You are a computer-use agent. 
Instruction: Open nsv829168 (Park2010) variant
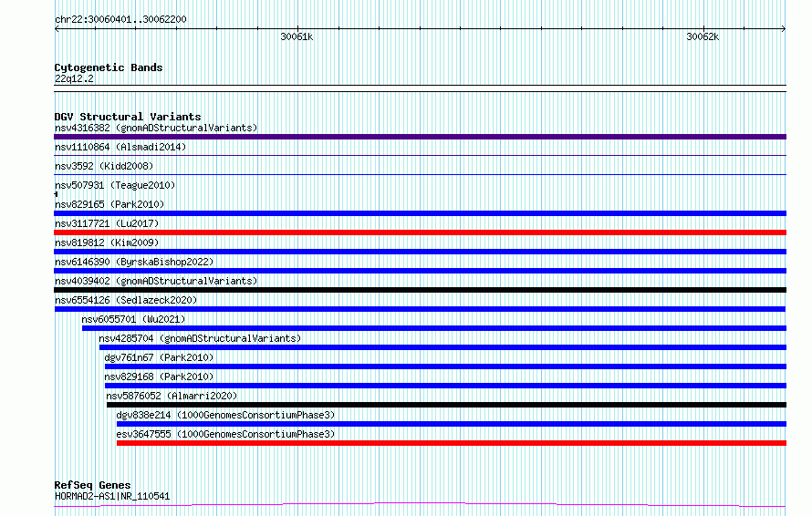click(159, 377)
